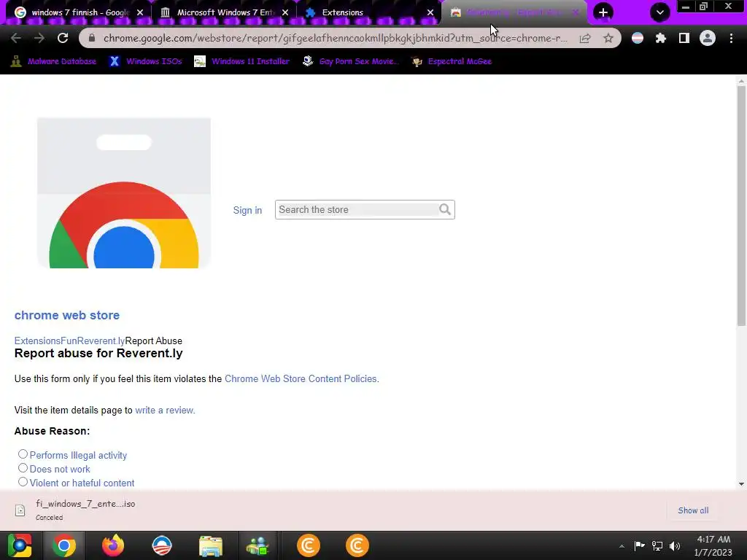Go back using browser back arrow

click(15, 38)
